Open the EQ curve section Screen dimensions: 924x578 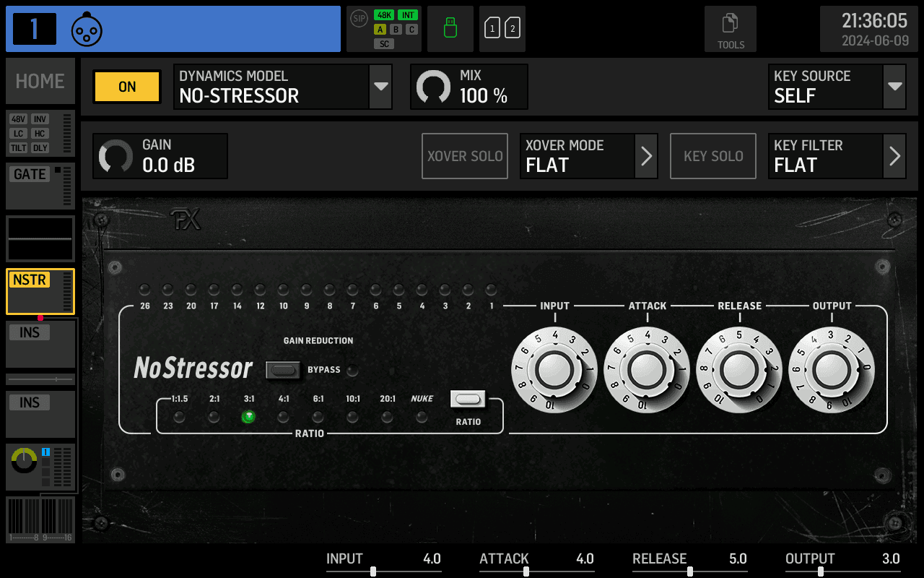[40, 238]
